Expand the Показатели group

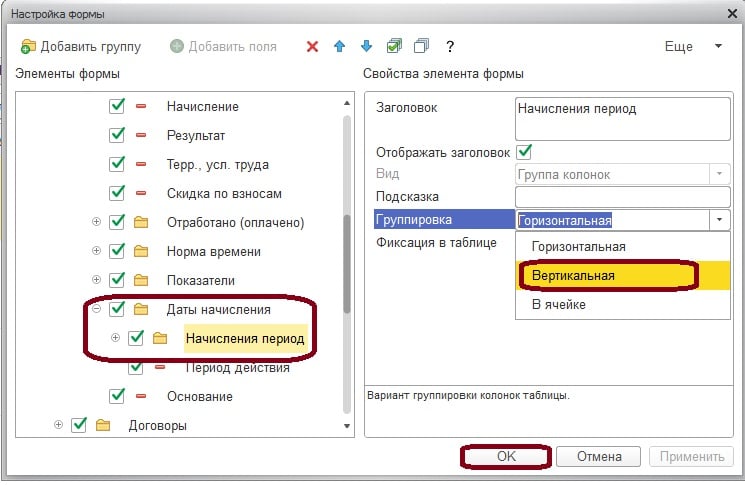(96, 280)
